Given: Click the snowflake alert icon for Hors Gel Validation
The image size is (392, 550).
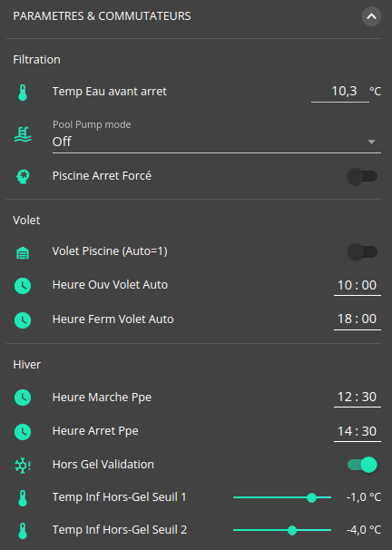Looking at the screenshot, I should click(x=23, y=466).
